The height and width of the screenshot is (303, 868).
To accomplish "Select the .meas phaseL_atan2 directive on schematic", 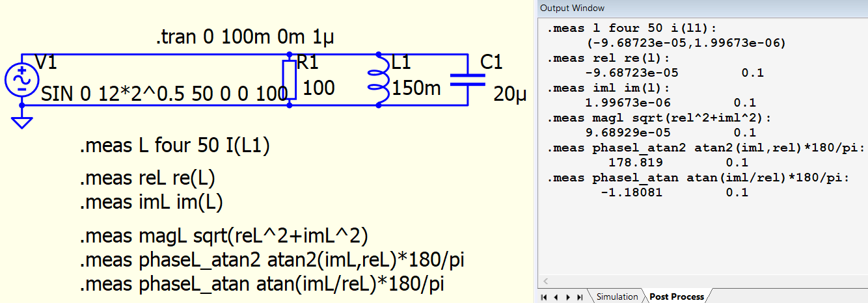I will pos(272,261).
